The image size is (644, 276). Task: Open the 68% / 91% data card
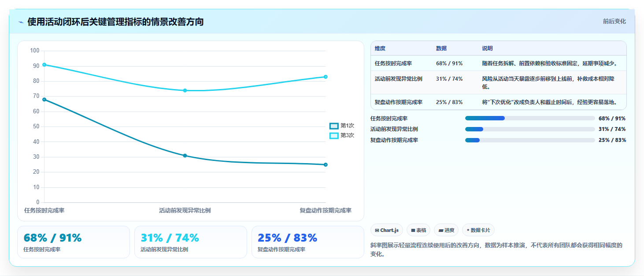[74, 242]
